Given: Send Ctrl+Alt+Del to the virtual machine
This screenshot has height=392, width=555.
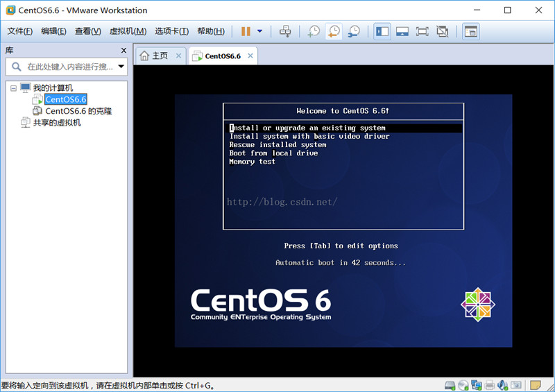Looking at the screenshot, I should [x=285, y=31].
